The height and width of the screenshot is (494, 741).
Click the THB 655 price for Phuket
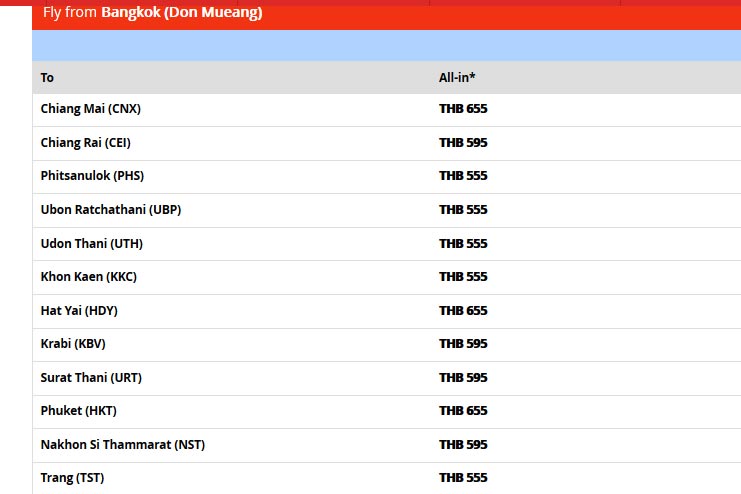pos(463,411)
